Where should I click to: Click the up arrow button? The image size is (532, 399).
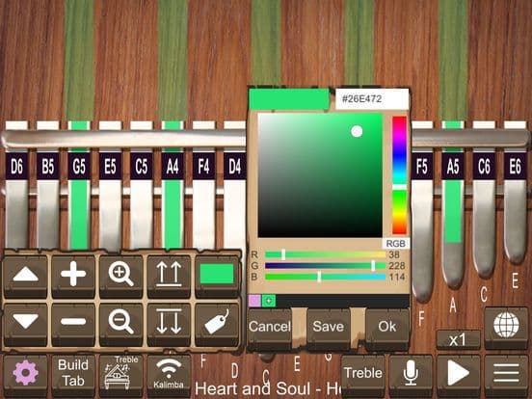[25, 277]
